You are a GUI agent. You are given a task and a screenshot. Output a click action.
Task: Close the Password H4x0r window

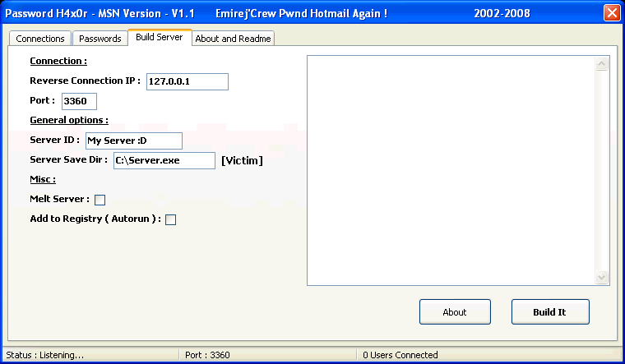click(611, 13)
